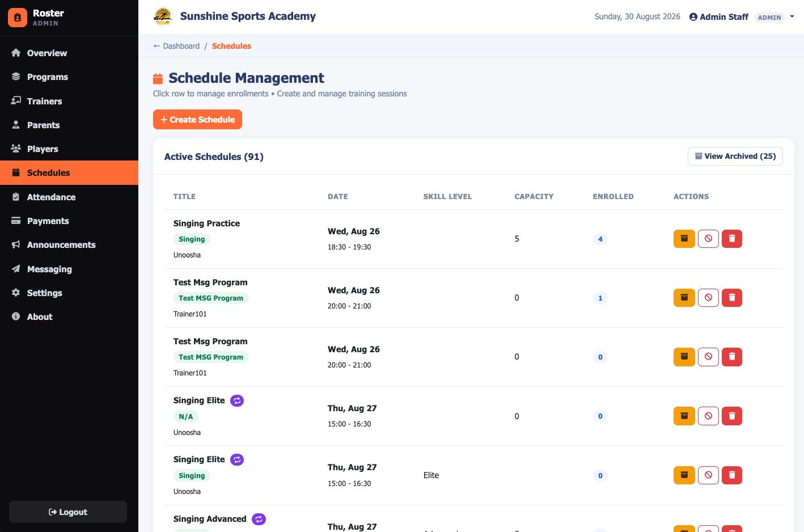Click the enrolled badge showing 4
The image size is (804, 532).
600,239
